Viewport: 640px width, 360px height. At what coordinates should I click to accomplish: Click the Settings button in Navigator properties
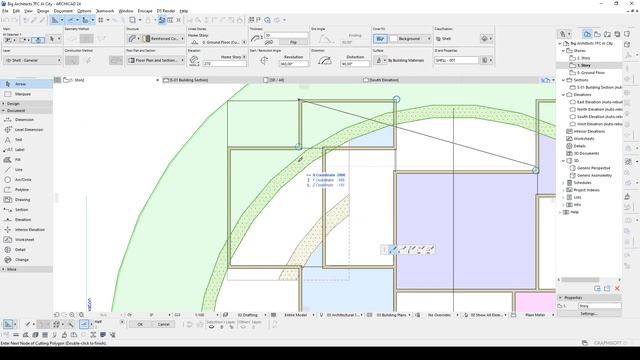coord(589,313)
